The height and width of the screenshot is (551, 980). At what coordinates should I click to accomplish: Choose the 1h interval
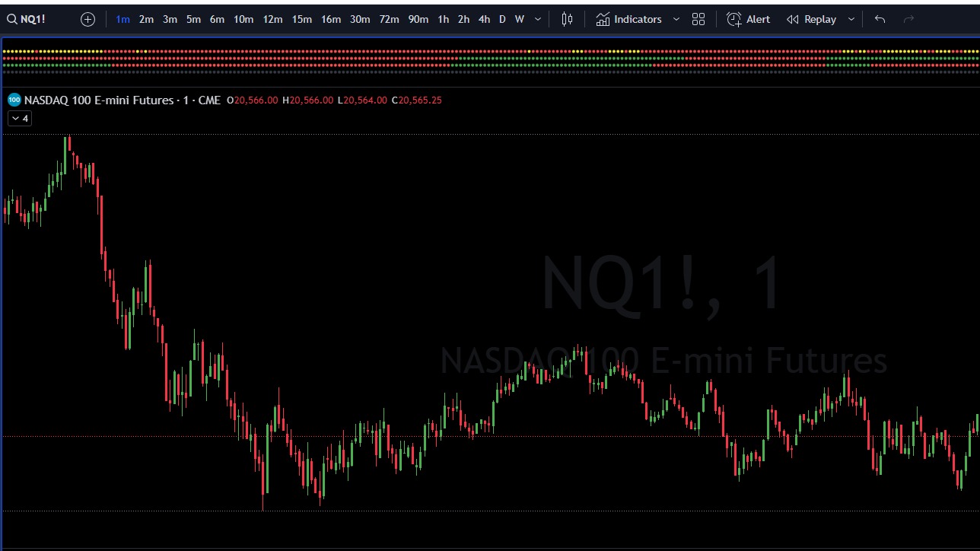(x=443, y=19)
